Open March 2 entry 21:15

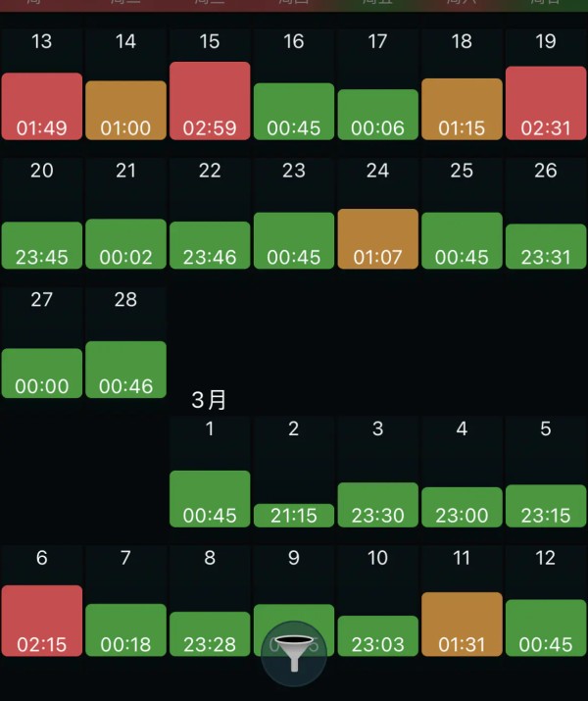[x=294, y=516]
